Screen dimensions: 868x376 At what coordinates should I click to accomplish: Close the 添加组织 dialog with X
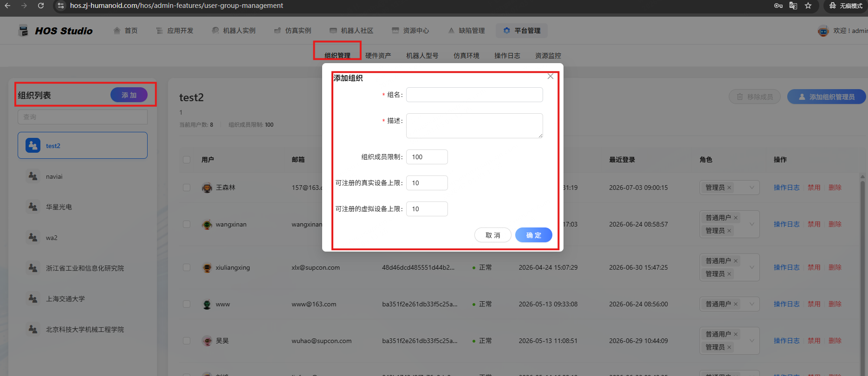550,76
